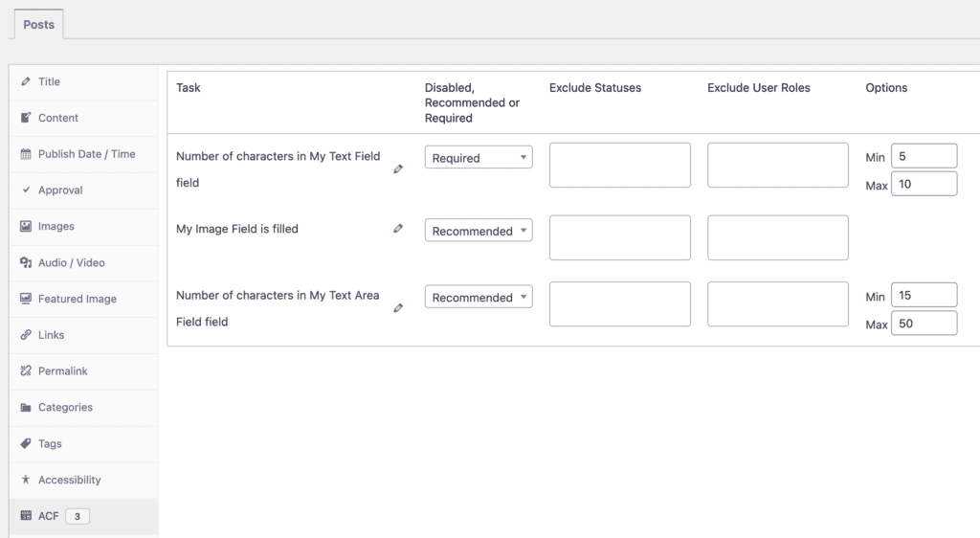This screenshot has height=538, width=980.
Task: Open the Tags sidebar section
Action: coord(50,443)
